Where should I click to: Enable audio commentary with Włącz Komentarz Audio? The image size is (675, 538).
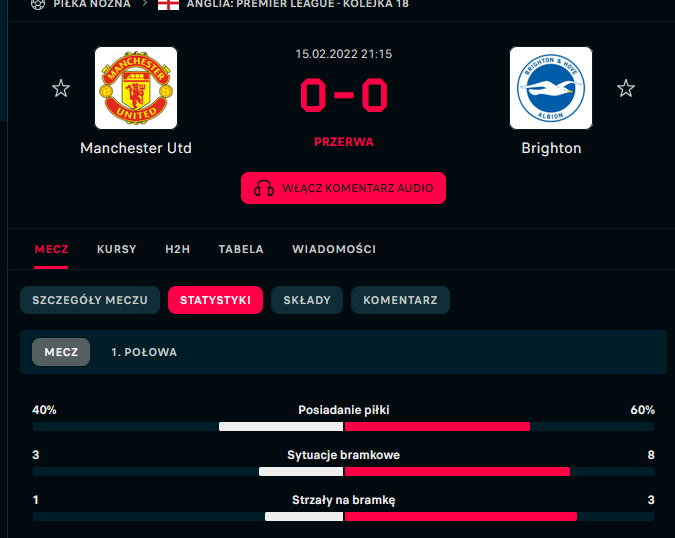[x=344, y=188]
